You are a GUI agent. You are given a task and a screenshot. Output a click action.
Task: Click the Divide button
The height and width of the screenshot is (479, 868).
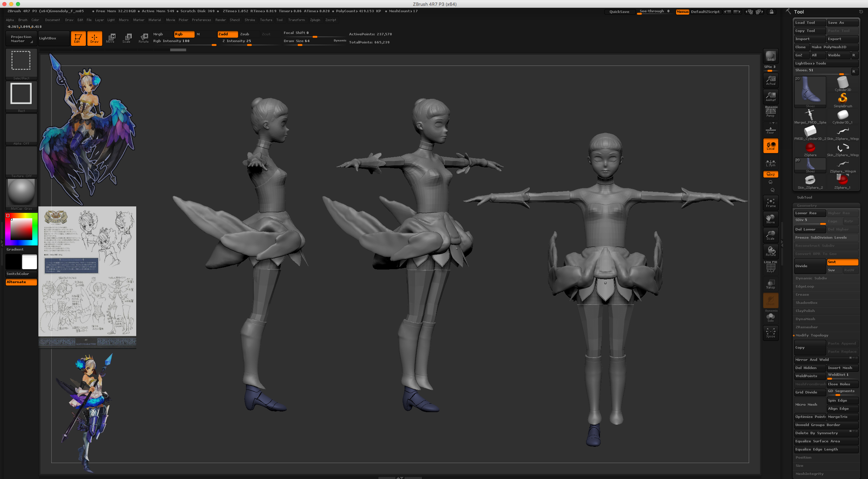point(810,266)
